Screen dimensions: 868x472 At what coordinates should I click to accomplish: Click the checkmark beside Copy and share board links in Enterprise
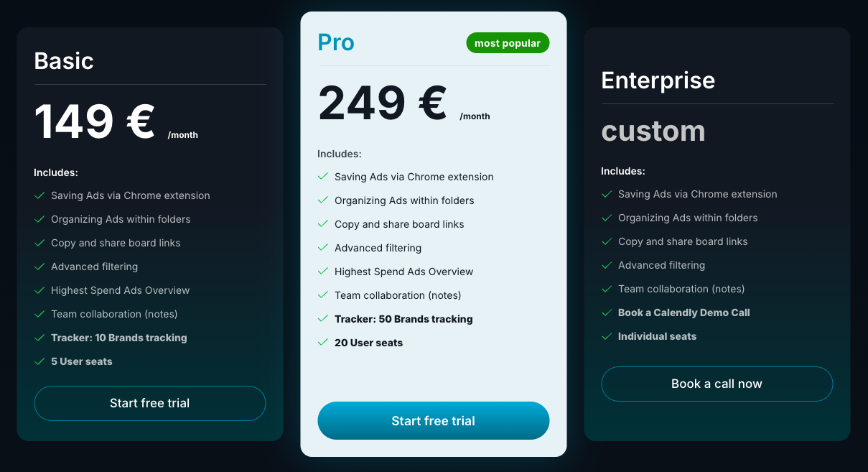tap(606, 241)
